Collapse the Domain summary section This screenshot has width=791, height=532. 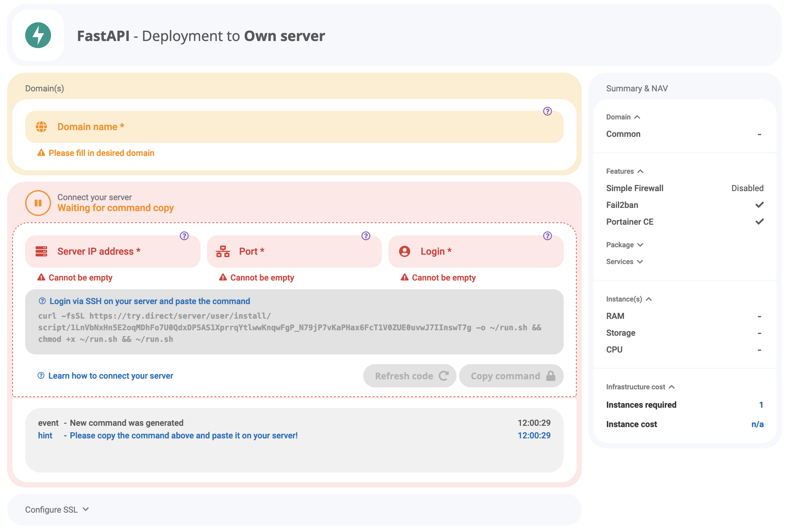click(x=623, y=117)
